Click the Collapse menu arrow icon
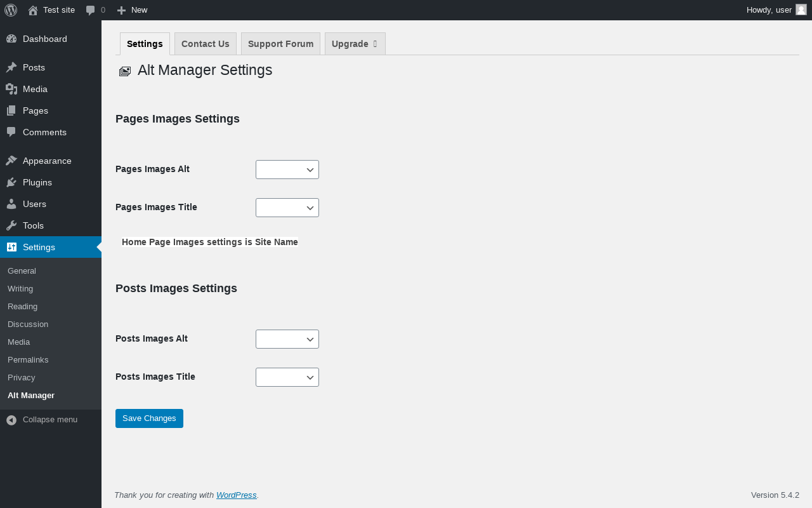Screen dimensions: 812x508 11,420
